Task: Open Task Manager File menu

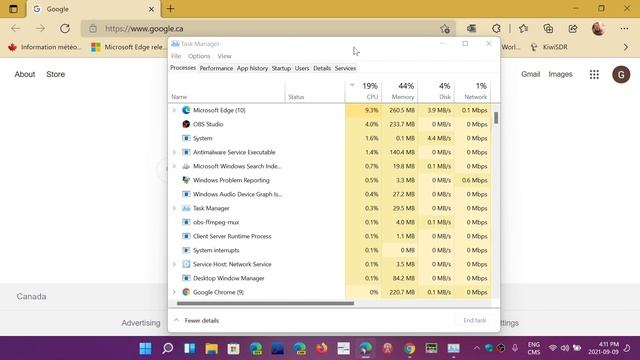Action: coord(176,56)
